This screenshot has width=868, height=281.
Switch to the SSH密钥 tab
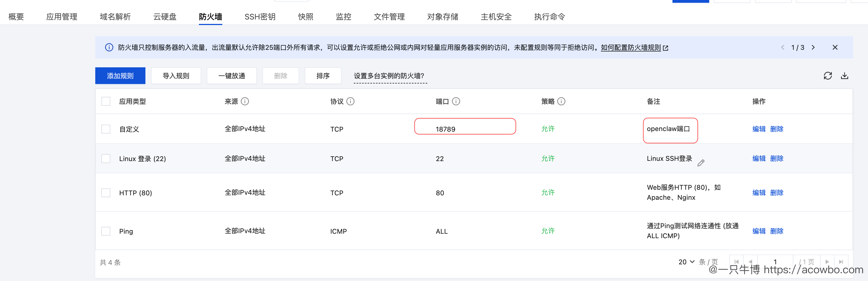(x=260, y=16)
